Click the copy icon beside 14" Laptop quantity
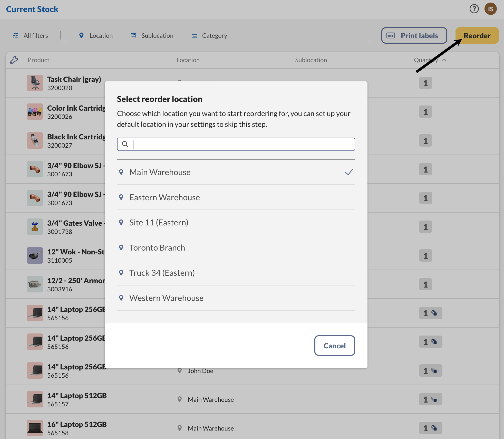Screen dimensions: 504x439 coord(434,313)
